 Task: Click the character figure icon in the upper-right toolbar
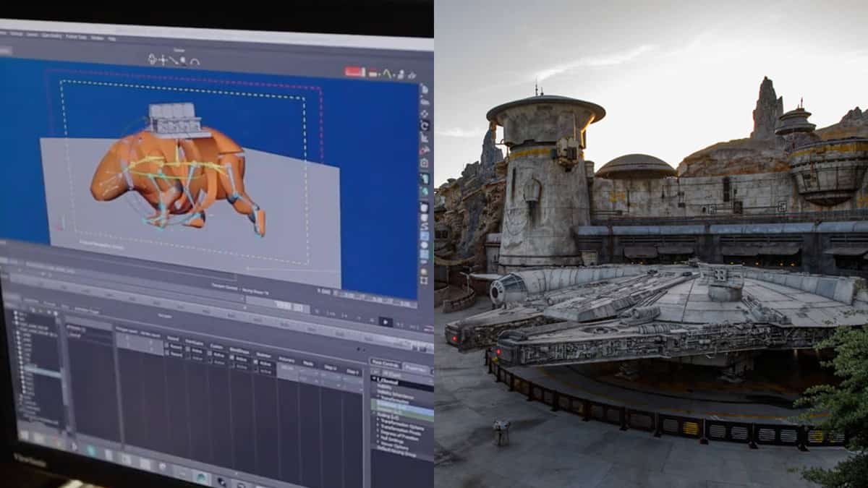pos(401,74)
